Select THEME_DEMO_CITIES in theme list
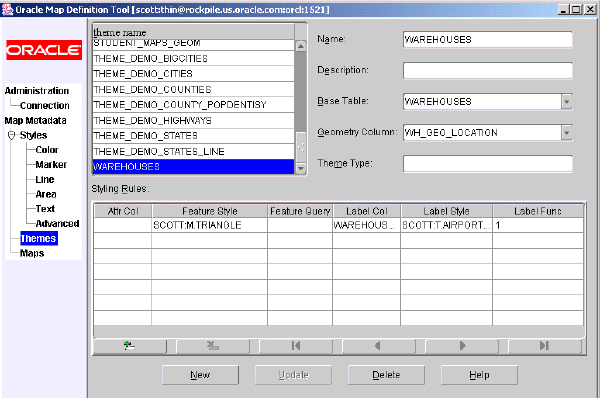Viewport: 600px width, 398px height. (x=194, y=73)
